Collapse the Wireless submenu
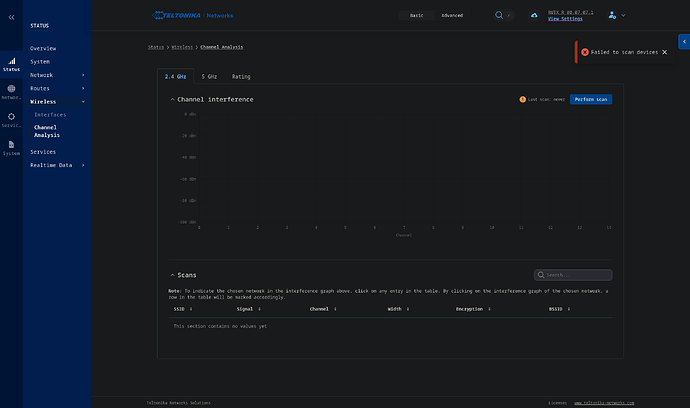This screenshot has width=690, height=408. point(83,102)
